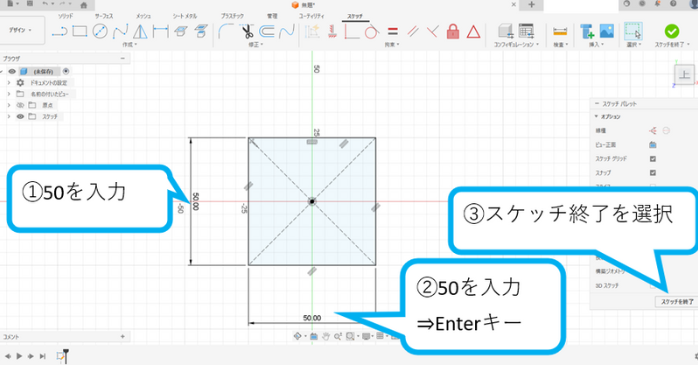Screen dimensions: 698x365
Task: Select the Offset tool
Action: click(x=267, y=32)
